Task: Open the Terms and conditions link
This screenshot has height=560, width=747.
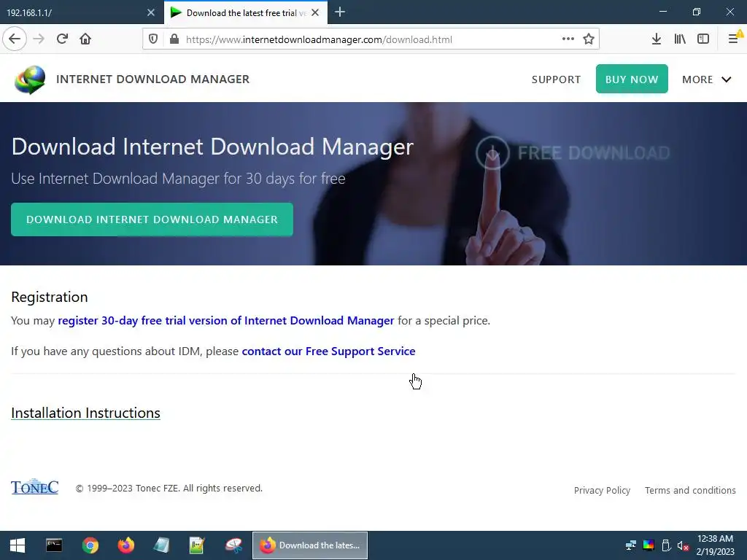Action: point(690,491)
